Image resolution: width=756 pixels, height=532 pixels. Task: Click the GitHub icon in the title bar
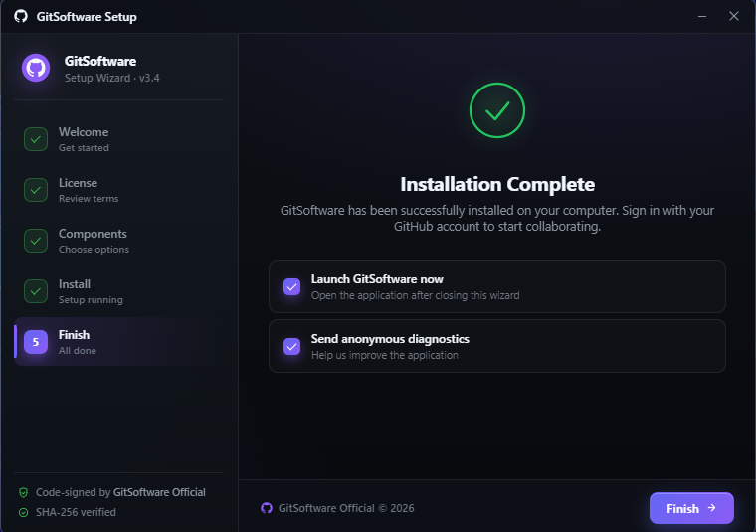click(x=19, y=17)
